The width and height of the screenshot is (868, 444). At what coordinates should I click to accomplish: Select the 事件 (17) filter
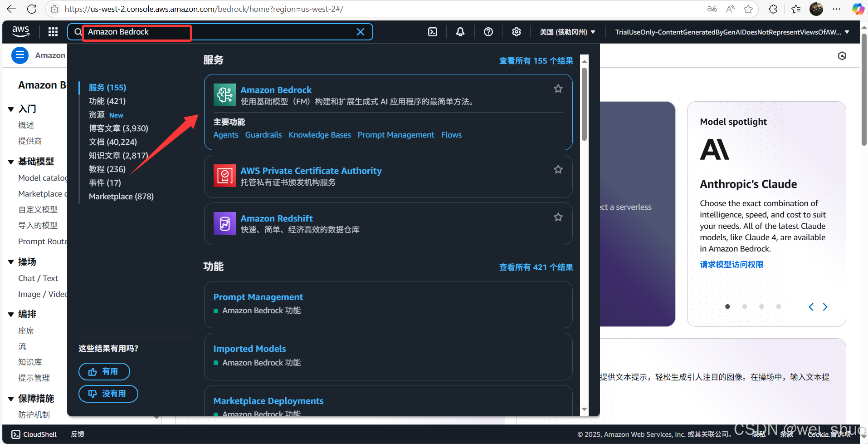(x=105, y=183)
